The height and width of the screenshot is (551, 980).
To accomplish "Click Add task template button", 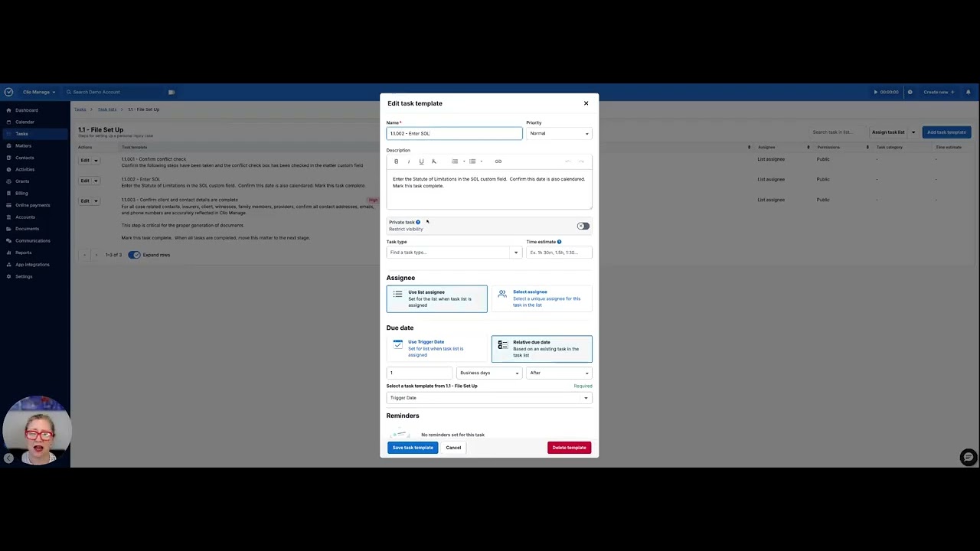I will pyautogui.click(x=946, y=132).
